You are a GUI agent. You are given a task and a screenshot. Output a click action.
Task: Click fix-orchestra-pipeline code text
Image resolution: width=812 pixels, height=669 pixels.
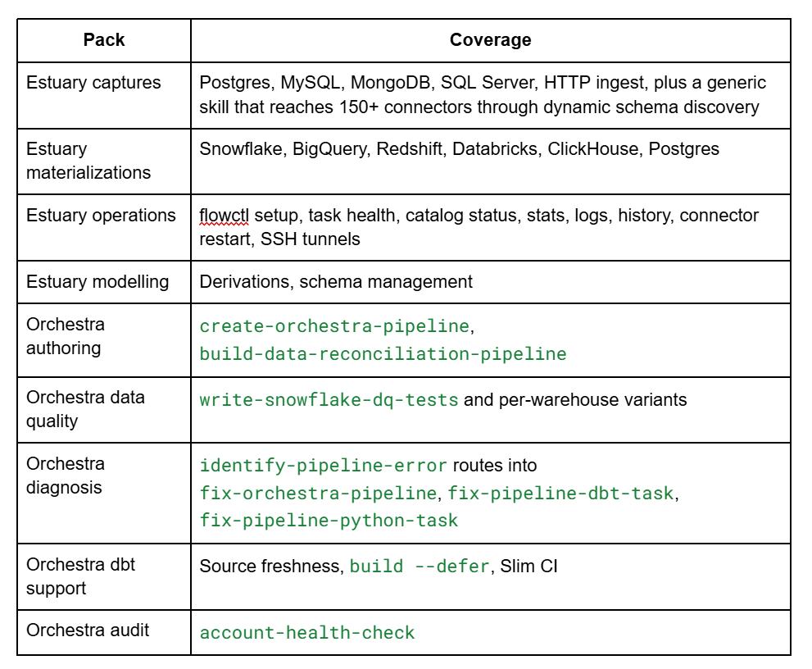click(x=319, y=493)
